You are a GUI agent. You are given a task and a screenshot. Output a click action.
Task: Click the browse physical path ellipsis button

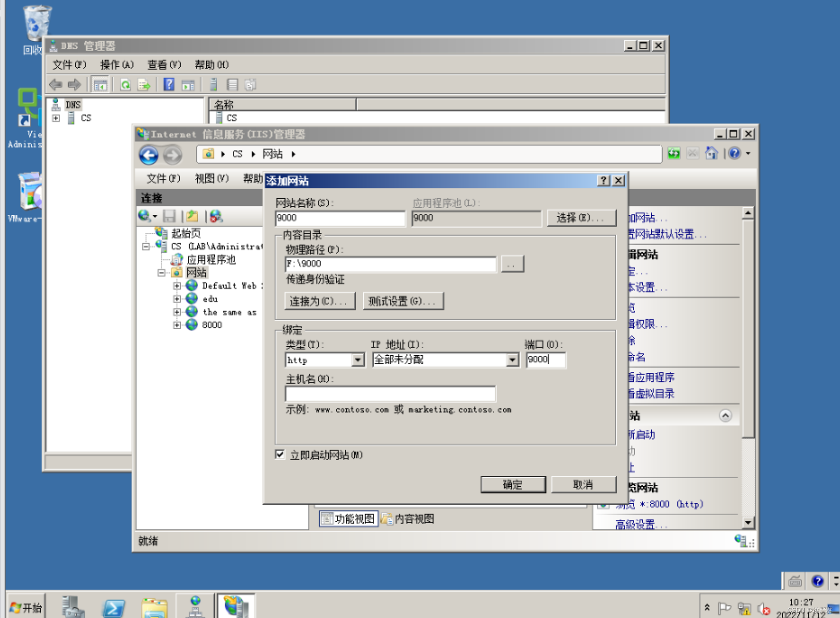[512, 264]
